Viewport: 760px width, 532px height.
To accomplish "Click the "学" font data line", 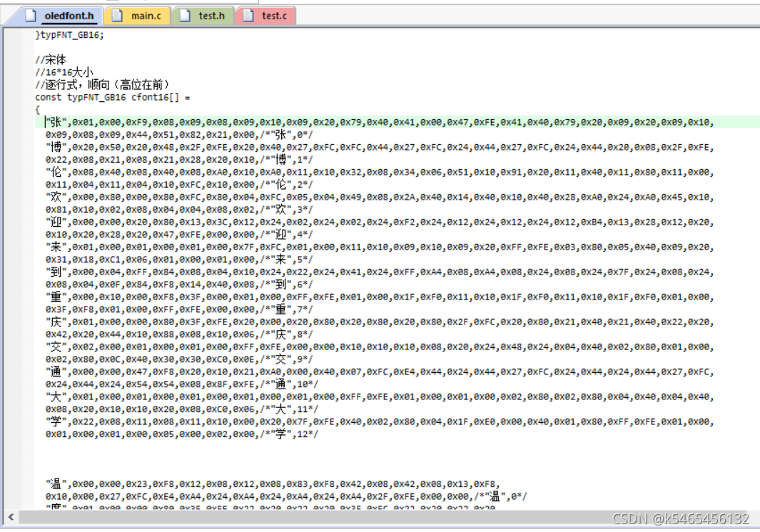I will [x=380, y=421].
